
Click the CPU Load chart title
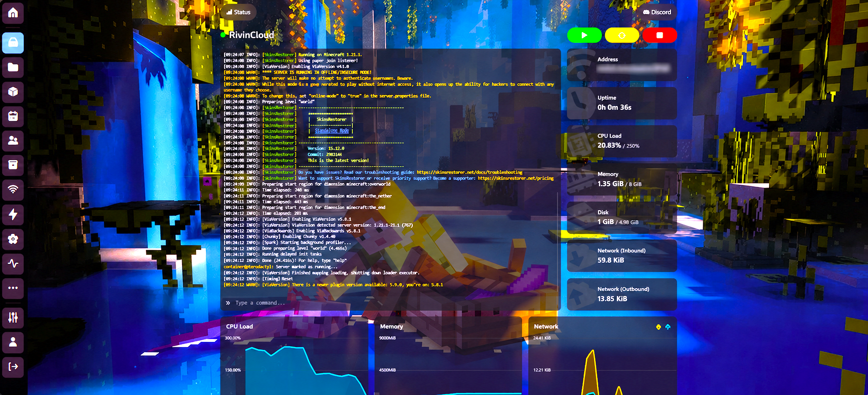(x=240, y=326)
